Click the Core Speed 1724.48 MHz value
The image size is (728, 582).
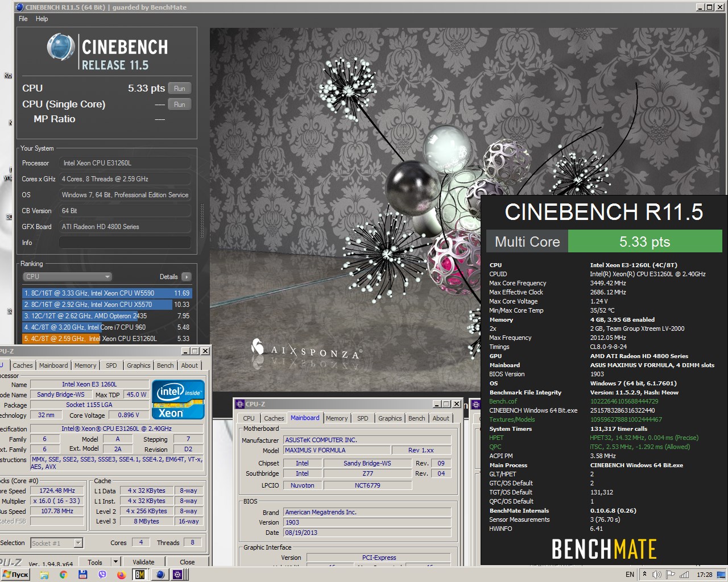tap(57, 490)
